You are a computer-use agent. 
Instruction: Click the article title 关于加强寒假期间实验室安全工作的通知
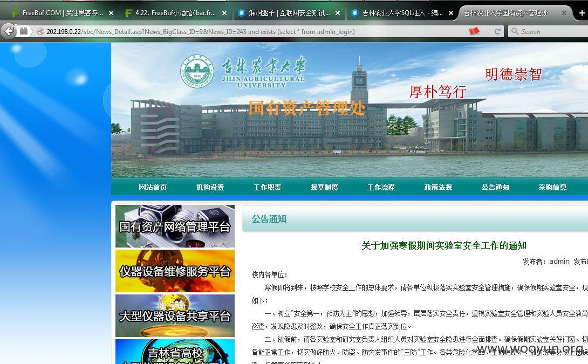[x=444, y=245]
